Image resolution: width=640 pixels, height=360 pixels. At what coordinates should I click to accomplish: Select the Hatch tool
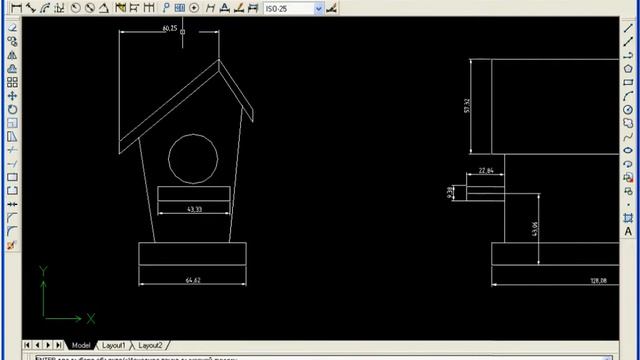628,218
